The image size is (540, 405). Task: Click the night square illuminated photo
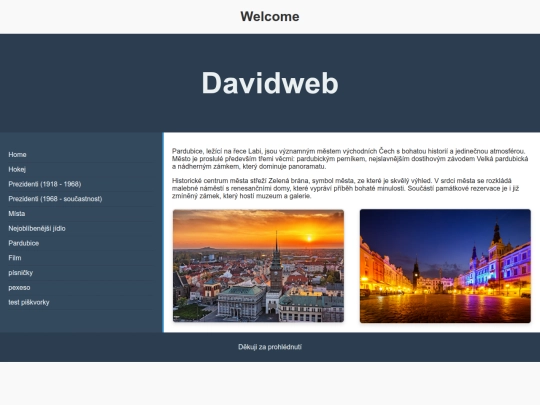pos(445,266)
